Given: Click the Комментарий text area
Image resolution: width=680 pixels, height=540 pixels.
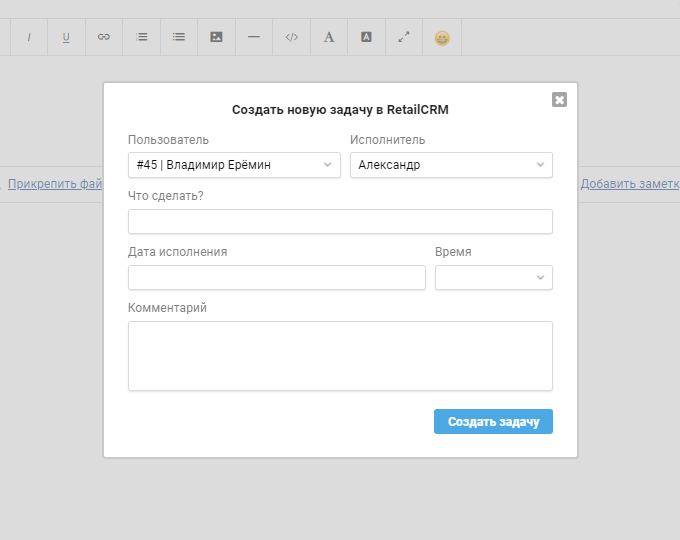Looking at the screenshot, I should point(340,356).
